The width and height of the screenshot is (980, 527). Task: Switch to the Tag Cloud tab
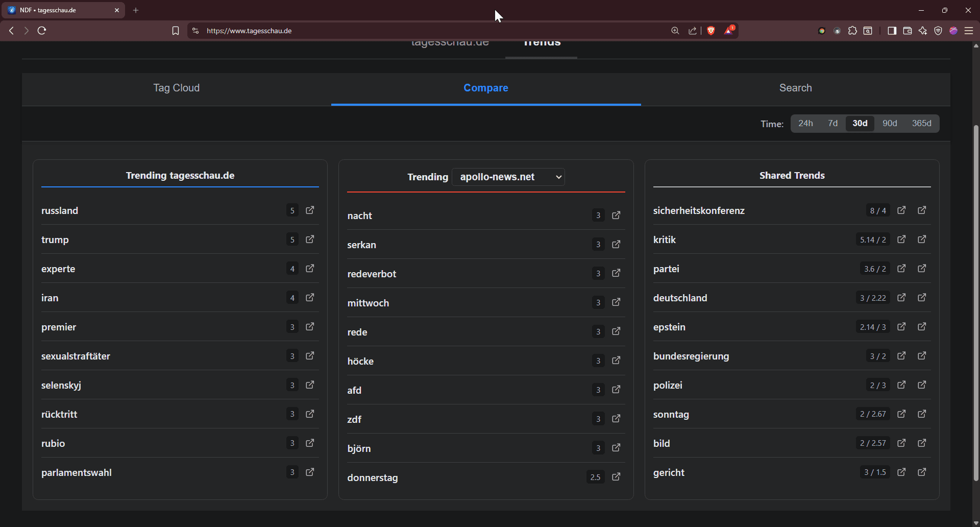[177, 88]
